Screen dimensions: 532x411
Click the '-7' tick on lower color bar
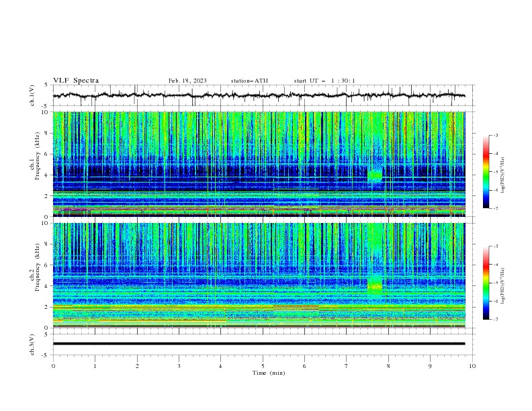496,319
